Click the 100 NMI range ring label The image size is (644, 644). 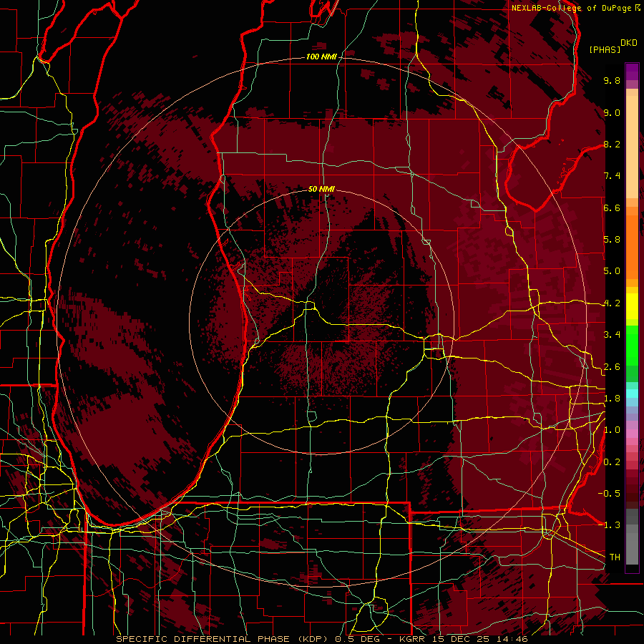tap(321, 57)
